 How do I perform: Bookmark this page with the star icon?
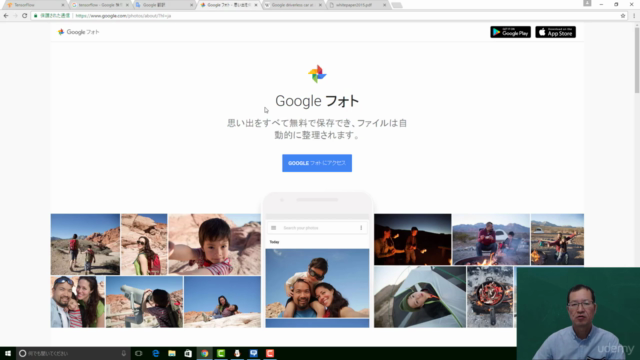pyautogui.click(x=623, y=16)
